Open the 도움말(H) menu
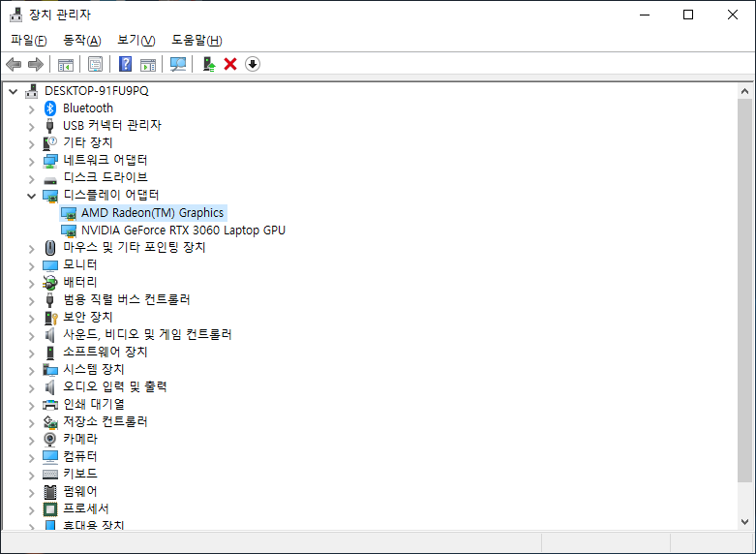The height and width of the screenshot is (554, 756). pyautogui.click(x=197, y=40)
